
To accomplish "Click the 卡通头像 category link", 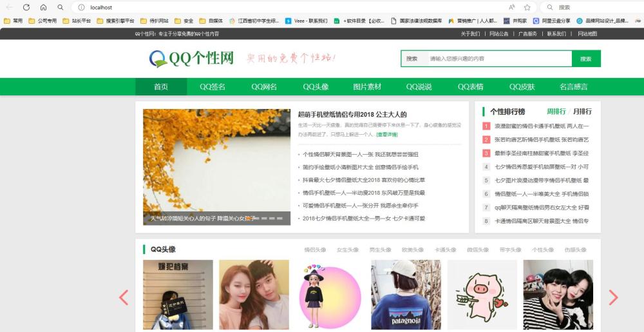I will pyautogui.click(x=445, y=250).
